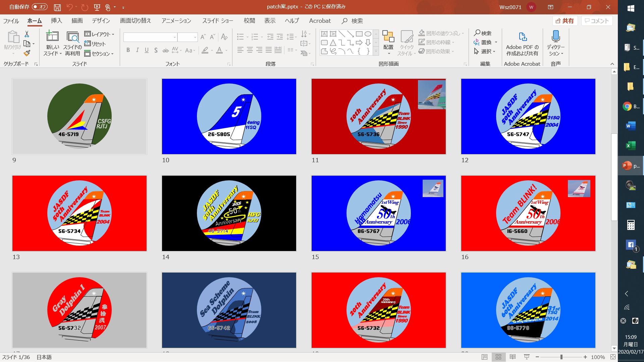Click the Japanese language indicator in status bar
Viewport: 644px width, 362px height.
tap(44, 357)
